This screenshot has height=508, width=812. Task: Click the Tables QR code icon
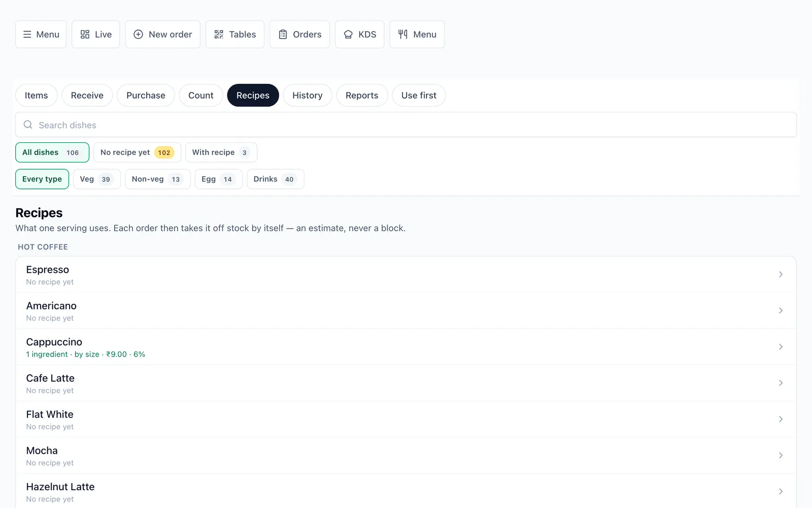219,35
